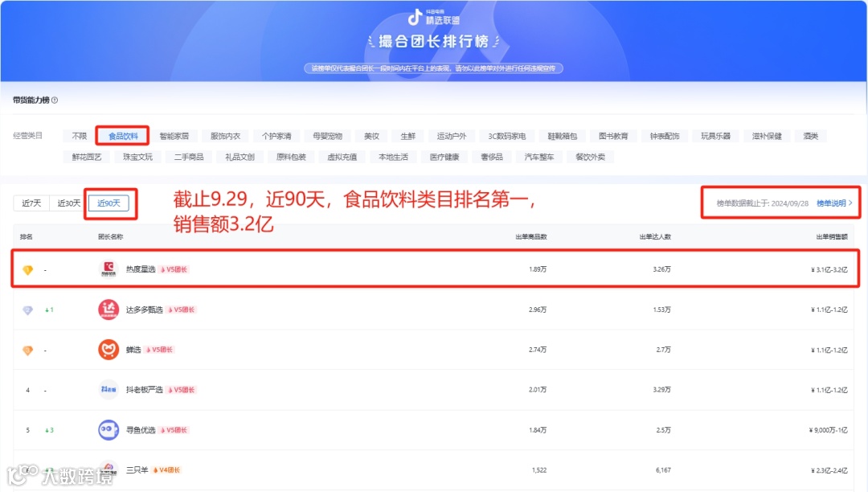868x492 pixels.
Task: Click the help icon beside 带货能力榜
Action: [55, 100]
